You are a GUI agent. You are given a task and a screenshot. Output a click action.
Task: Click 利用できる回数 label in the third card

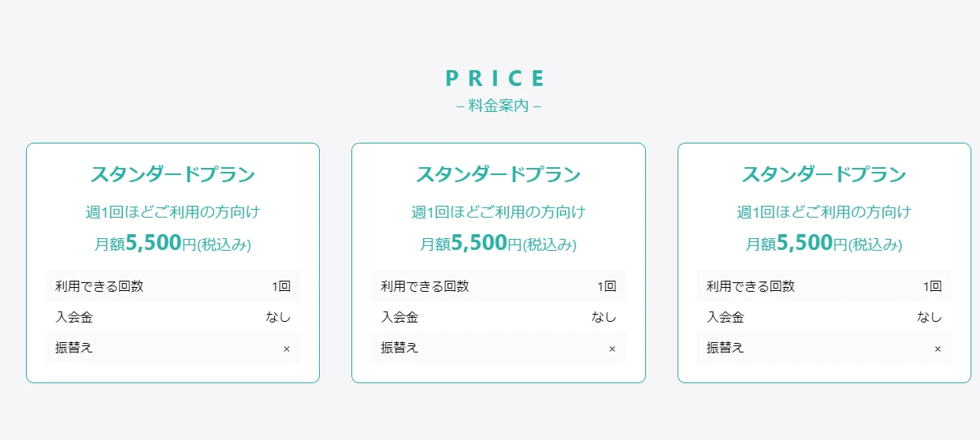coord(751,286)
